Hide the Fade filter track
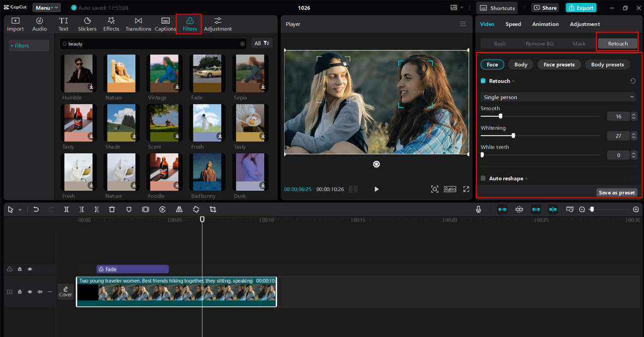 click(x=30, y=269)
